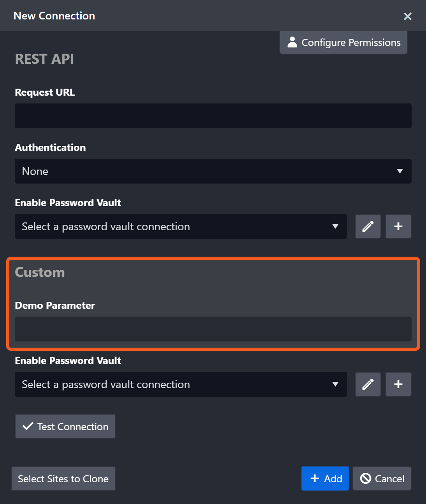Open the Authentication dropdown showing None
This screenshot has height=504, width=426.
click(213, 171)
